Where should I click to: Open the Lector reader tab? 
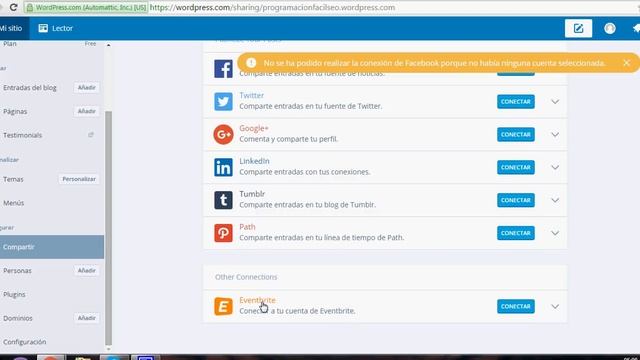(56, 28)
